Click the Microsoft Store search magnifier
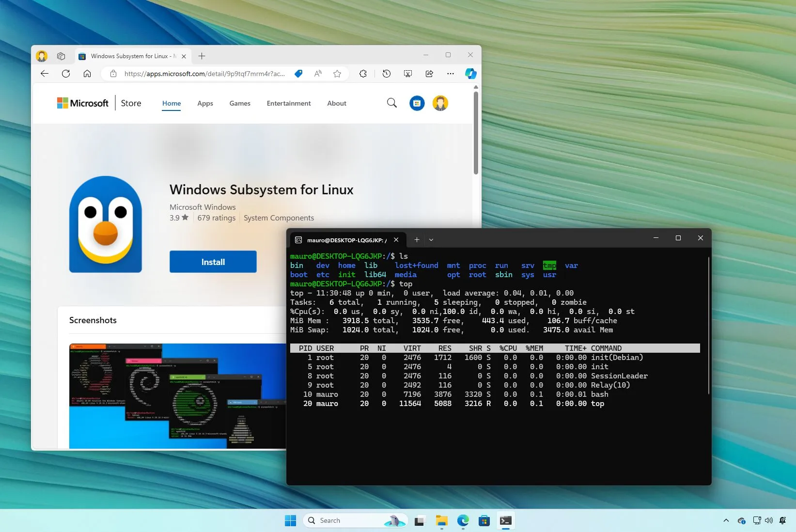Image resolution: width=796 pixels, height=532 pixels. 391,103
